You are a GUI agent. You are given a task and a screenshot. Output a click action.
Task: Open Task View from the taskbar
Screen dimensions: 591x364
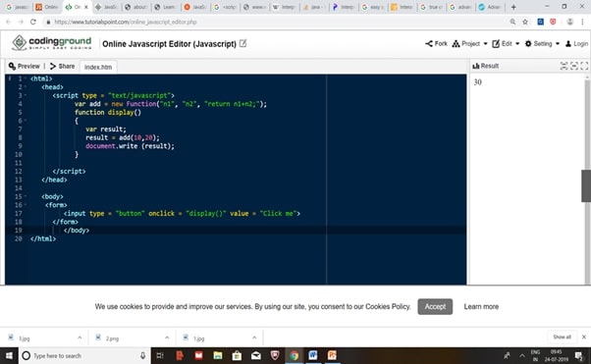tap(160, 355)
